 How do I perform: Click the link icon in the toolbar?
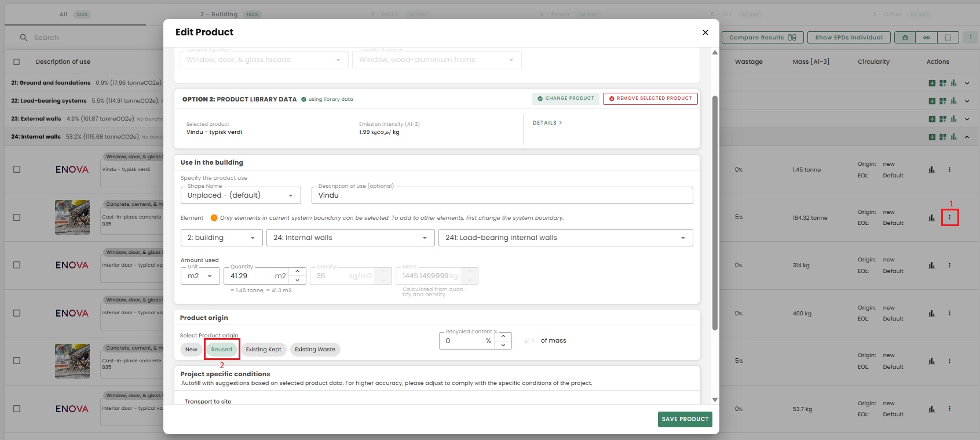pyautogui.click(x=926, y=38)
